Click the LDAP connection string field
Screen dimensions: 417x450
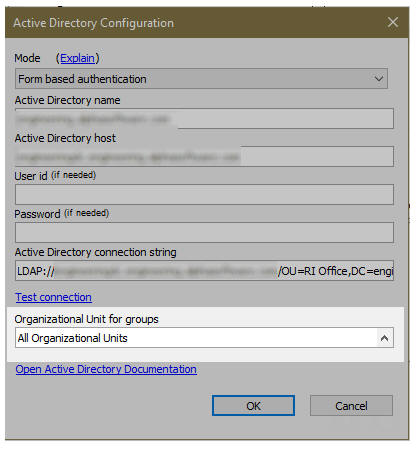(x=204, y=271)
